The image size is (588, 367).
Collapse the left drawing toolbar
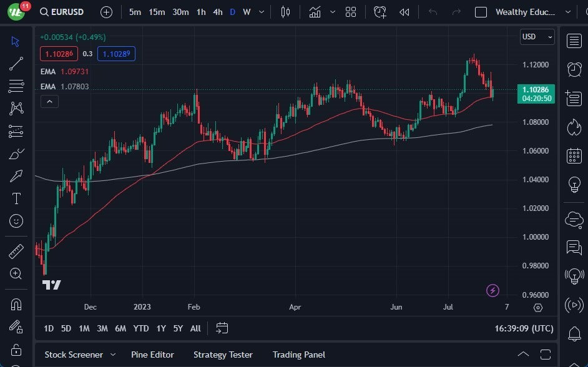point(49,101)
